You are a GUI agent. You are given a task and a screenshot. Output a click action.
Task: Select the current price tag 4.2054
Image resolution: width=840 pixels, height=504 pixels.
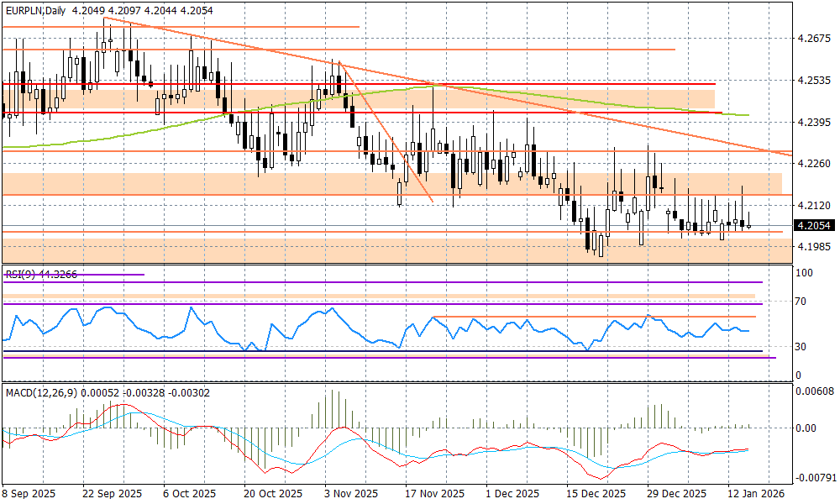pos(814,226)
